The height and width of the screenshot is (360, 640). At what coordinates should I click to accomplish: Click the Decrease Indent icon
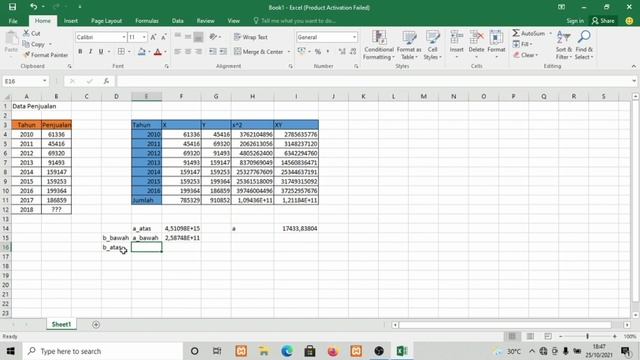click(x=213, y=52)
